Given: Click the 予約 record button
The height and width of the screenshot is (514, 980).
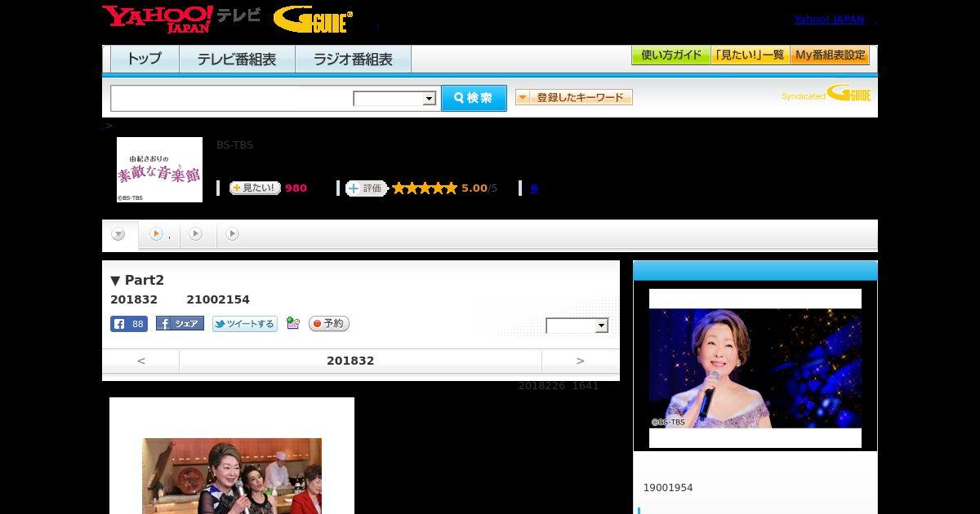Looking at the screenshot, I should (x=329, y=324).
